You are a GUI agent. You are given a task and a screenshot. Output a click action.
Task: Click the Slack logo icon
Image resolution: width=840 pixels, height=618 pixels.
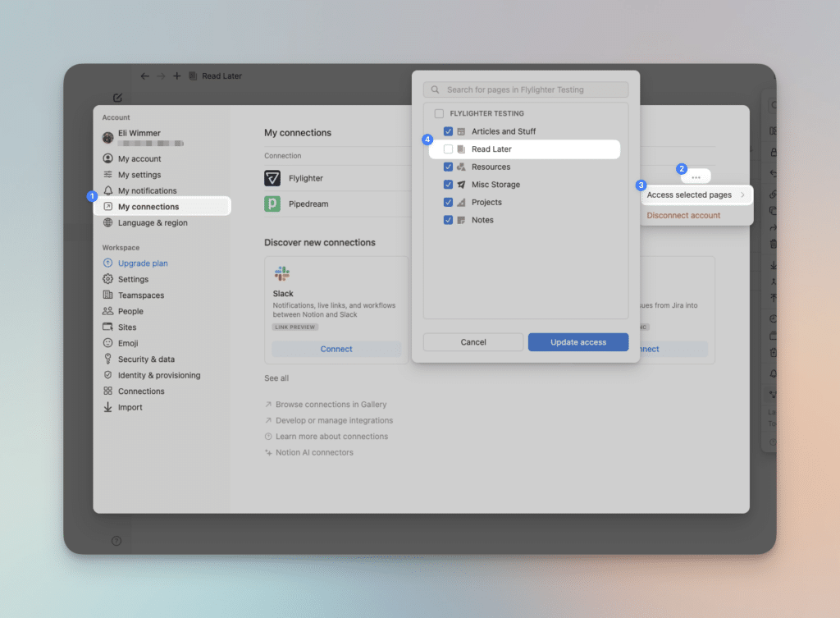point(281,273)
